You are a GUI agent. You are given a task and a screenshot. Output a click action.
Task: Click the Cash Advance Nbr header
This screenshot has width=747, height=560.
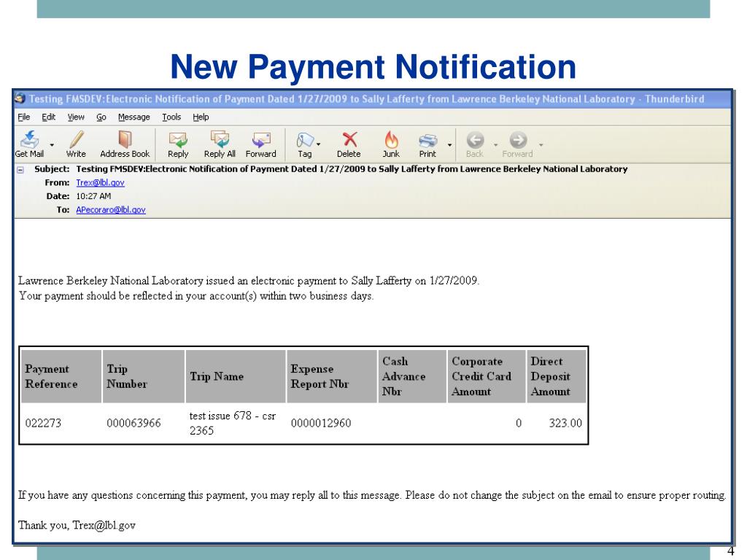[x=412, y=376]
